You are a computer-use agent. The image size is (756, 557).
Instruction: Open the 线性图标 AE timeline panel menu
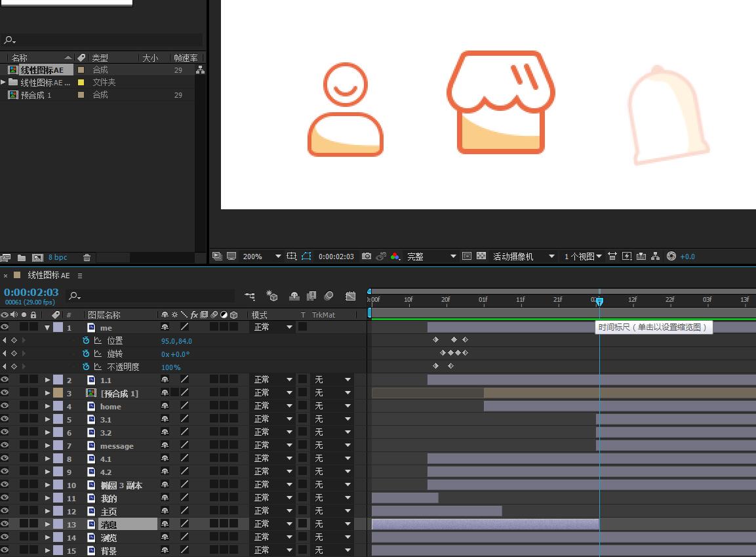tap(80, 276)
